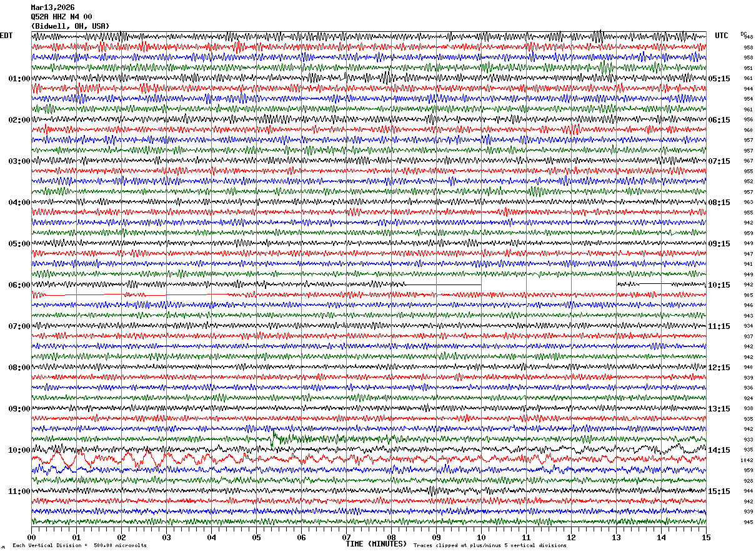Click UTC time label "15:15"

pos(719,491)
